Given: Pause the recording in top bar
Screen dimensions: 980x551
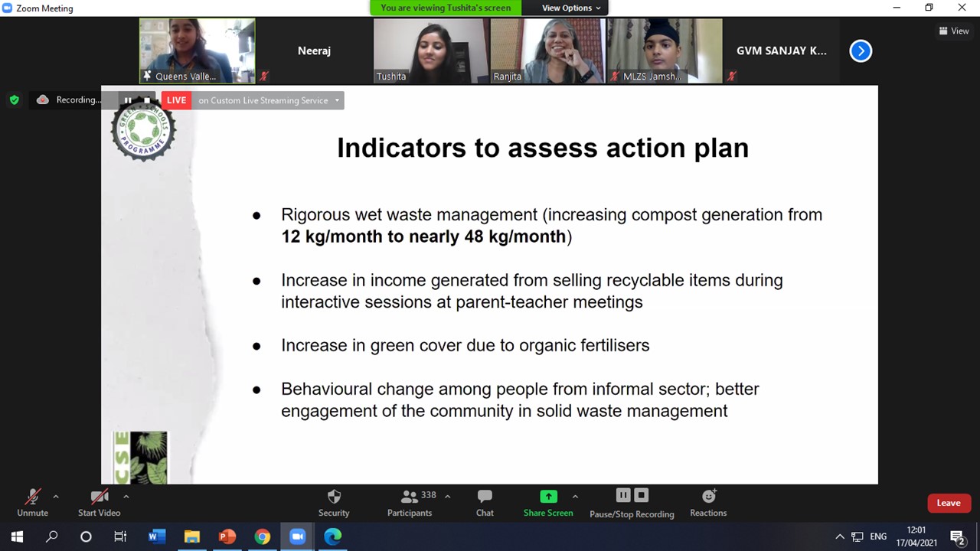Looking at the screenshot, I should coord(128,100).
